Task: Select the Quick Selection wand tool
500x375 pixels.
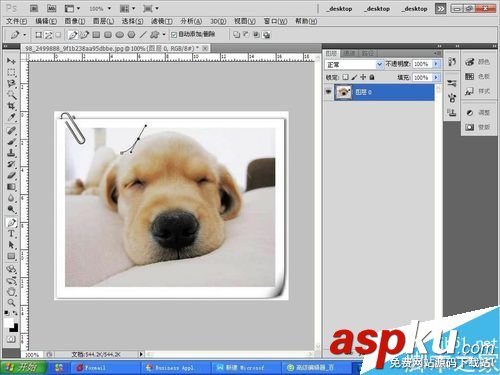Action: [11, 95]
